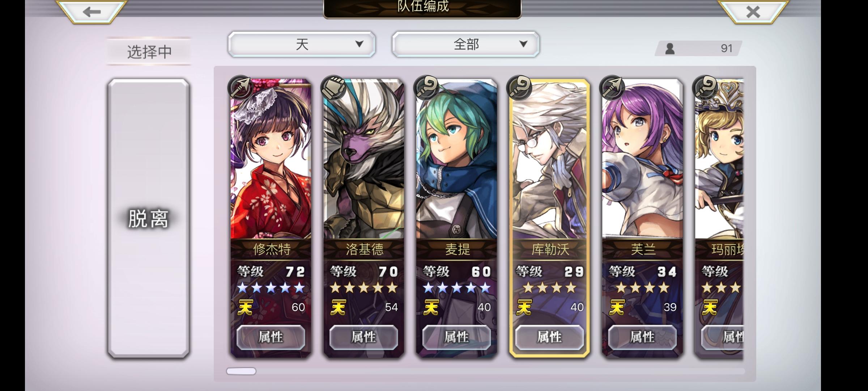Click the spear weapon icon on 修杰特's card

click(x=240, y=87)
